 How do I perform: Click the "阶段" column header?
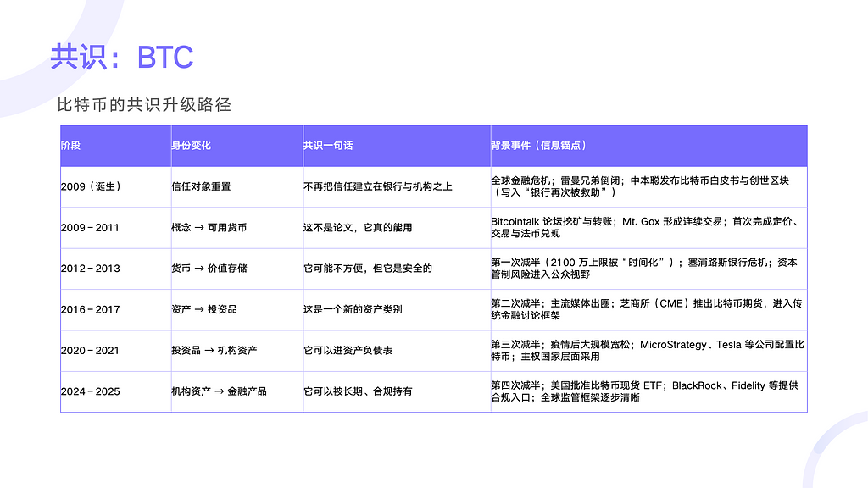tap(71, 146)
